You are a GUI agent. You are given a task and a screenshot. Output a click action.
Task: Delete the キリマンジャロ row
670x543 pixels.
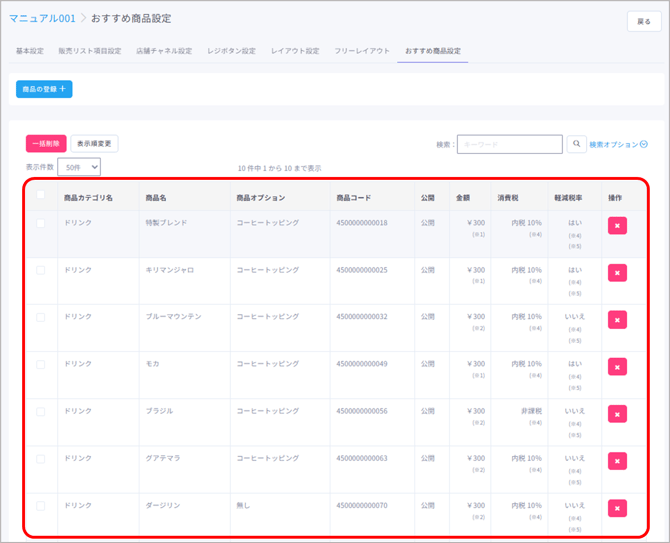click(617, 273)
